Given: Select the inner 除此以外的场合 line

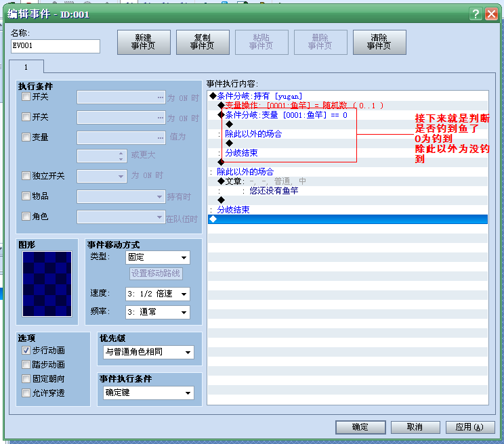Looking at the screenshot, I should (x=348, y=134).
